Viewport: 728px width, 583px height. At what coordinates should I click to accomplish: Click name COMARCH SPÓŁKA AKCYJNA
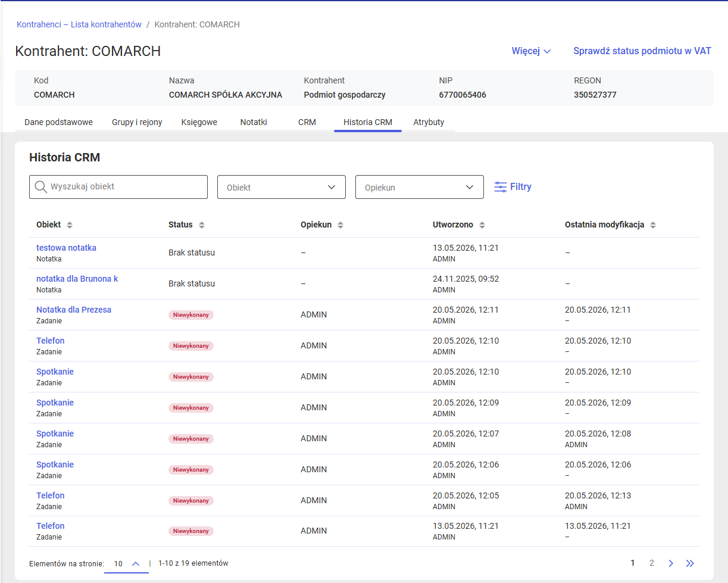[x=226, y=95]
